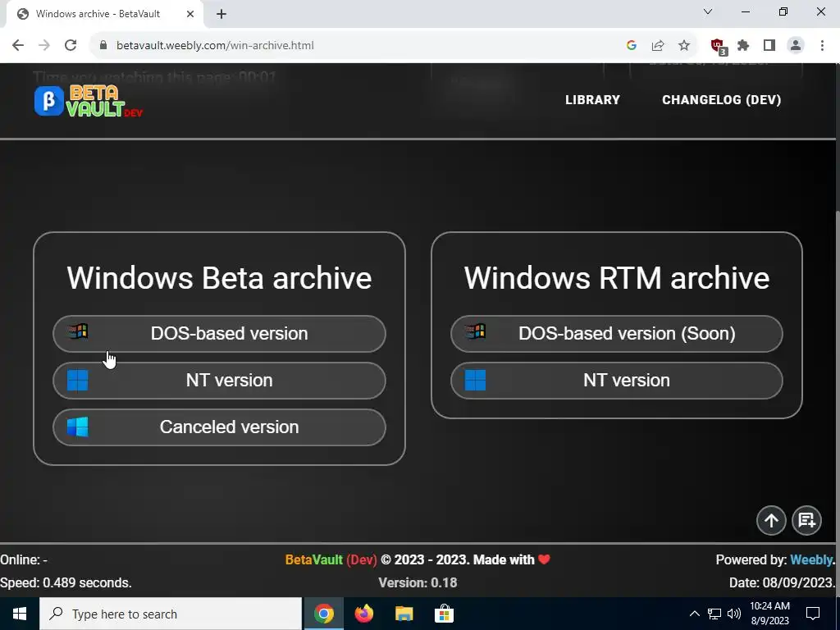840x630 pixels.
Task: Open the Extensions puzzle icon
Action: tap(743, 46)
